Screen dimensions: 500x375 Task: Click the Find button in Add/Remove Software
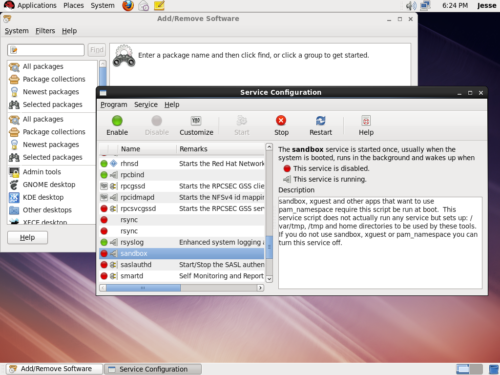click(97, 50)
